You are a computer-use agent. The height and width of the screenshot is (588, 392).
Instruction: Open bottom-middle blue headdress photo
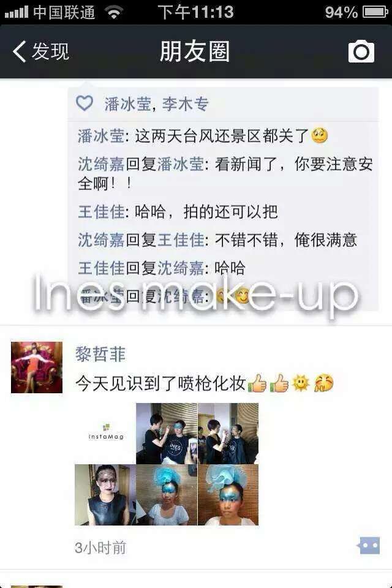click(167, 495)
